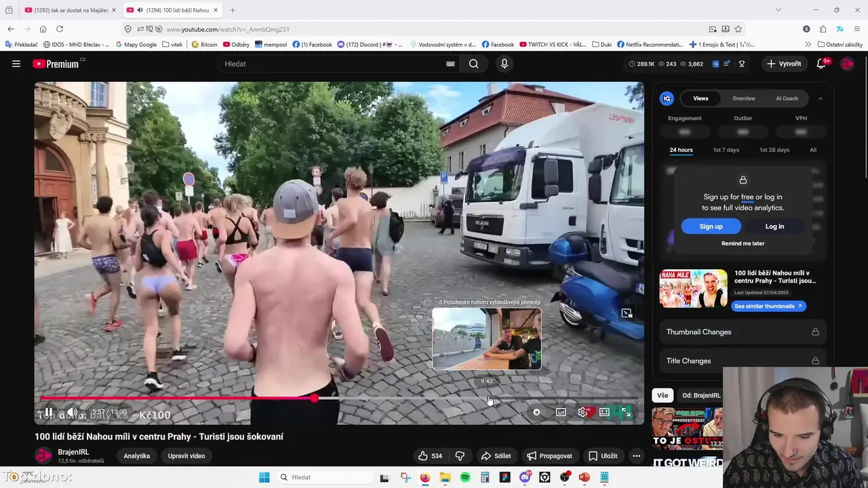Select All time range tab

813,150
